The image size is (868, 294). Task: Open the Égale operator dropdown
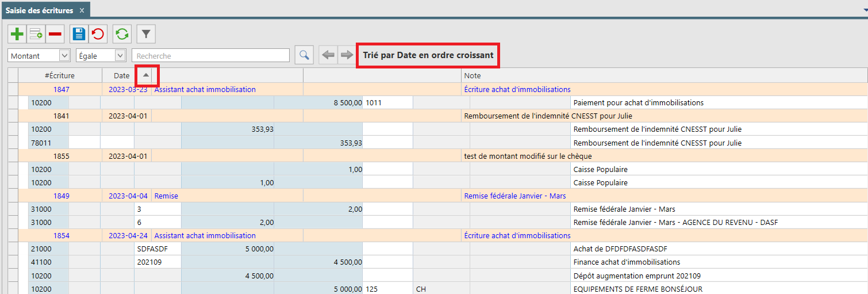pos(120,56)
